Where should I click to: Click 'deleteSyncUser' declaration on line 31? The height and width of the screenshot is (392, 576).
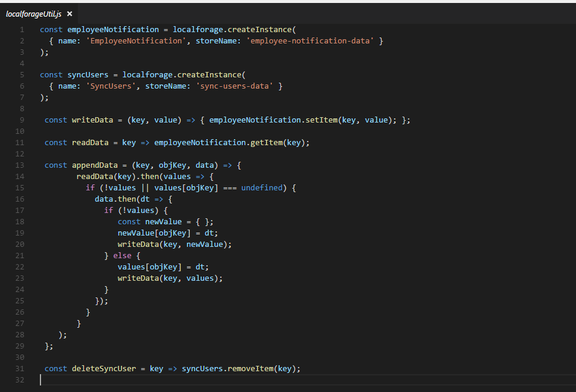click(104, 369)
